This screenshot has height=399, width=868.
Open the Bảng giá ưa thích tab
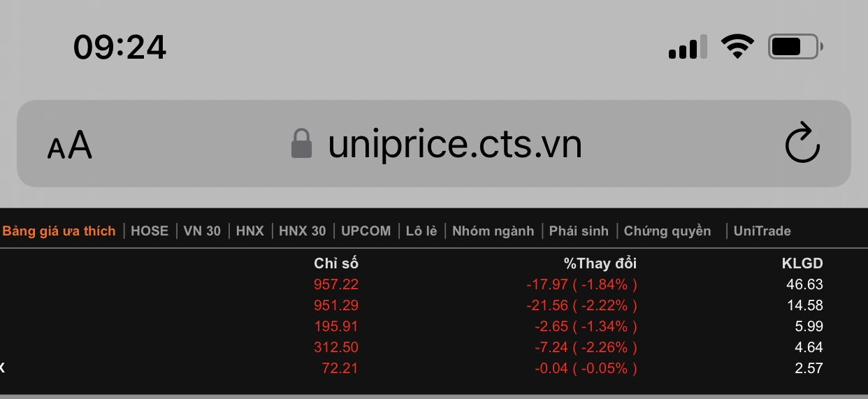pos(59,231)
